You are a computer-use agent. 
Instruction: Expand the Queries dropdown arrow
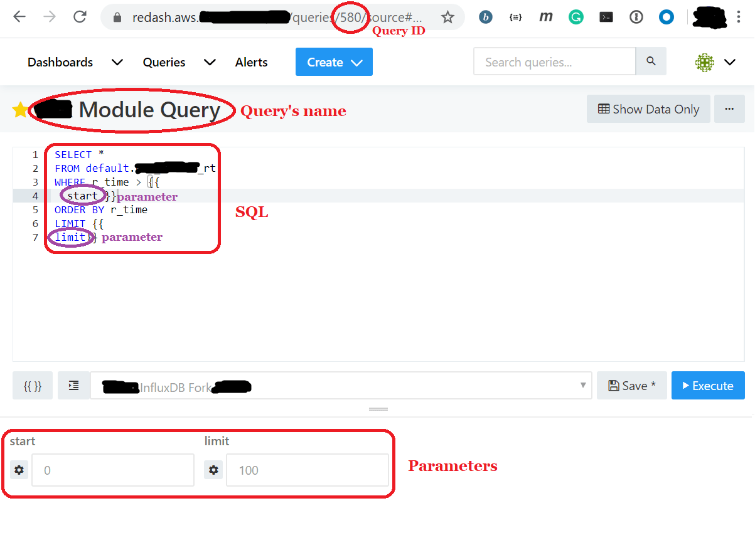coord(210,62)
